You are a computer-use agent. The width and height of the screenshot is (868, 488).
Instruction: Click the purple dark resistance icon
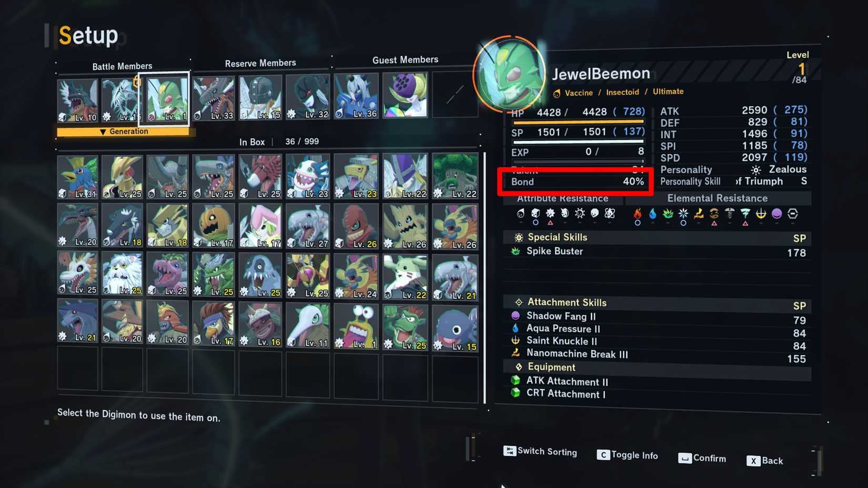(x=776, y=213)
